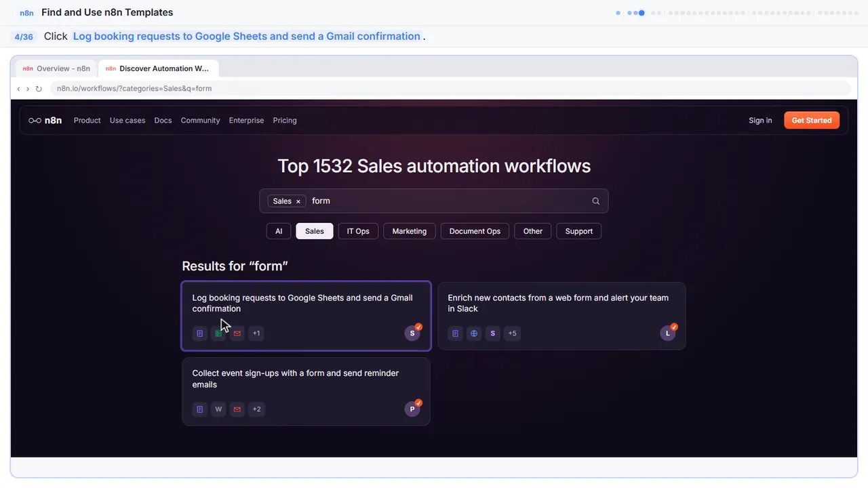Select the Other category filter
Screen dimensions: 868x488
click(533, 231)
